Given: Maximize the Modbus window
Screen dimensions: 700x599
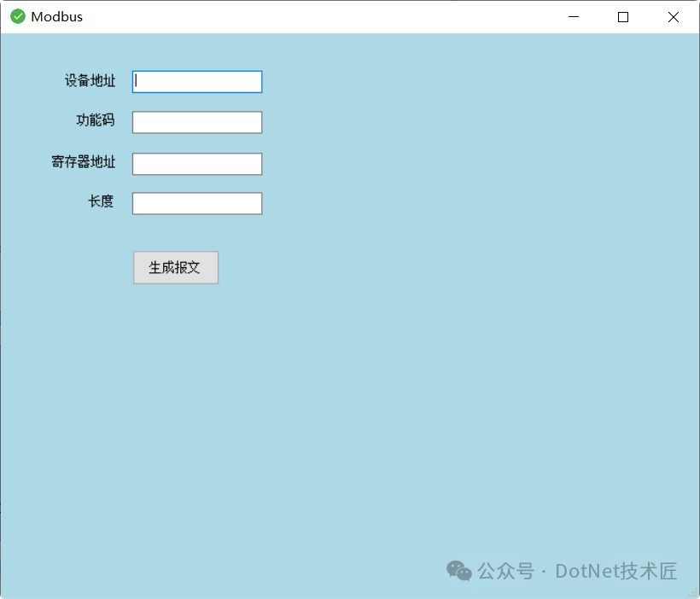Looking at the screenshot, I should pyautogui.click(x=623, y=17).
